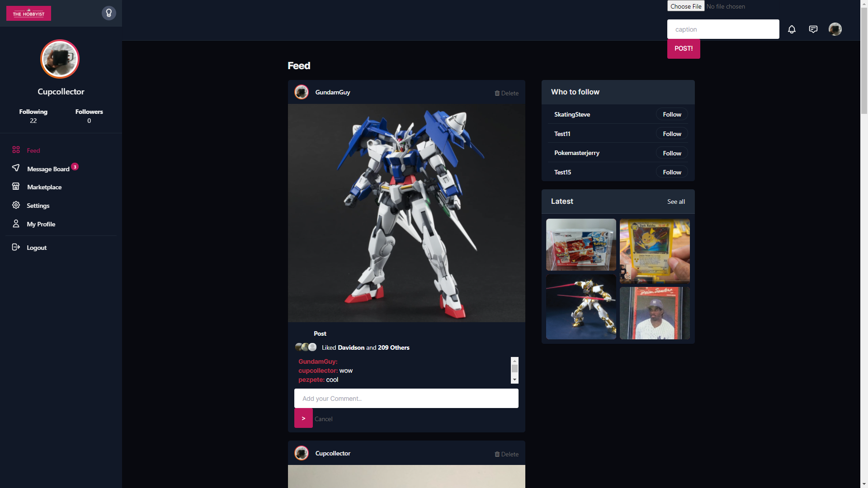Focus the caption input field
Image resolution: width=868 pixels, height=488 pixels.
[723, 29]
